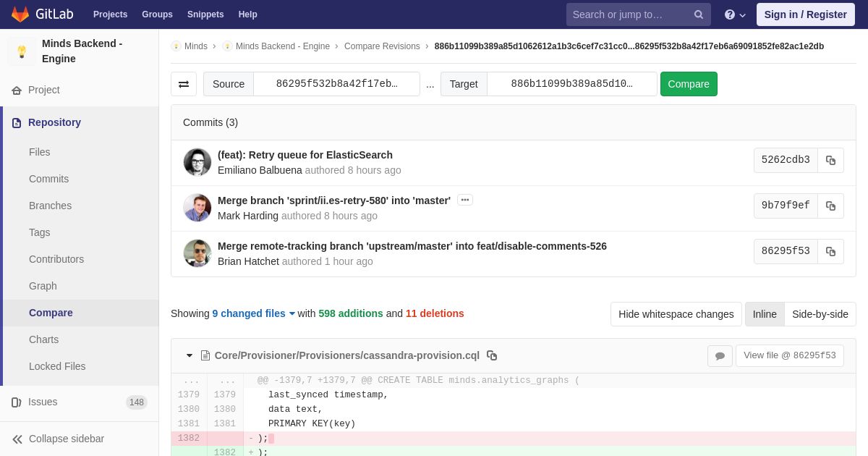This screenshot has width=868, height=456.
Task: Copy commit SHA 5262cdb3 to clipboard
Action: pyautogui.click(x=830, y=160)
